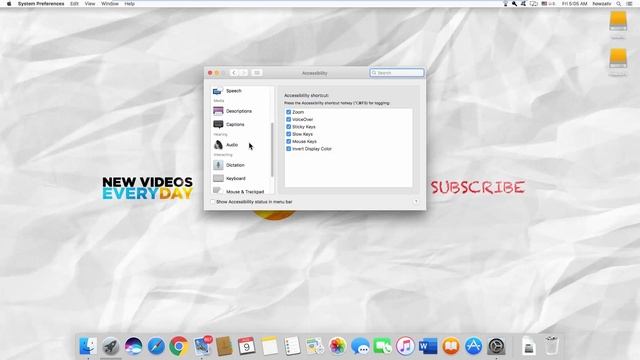
Task: Enable Show Accessibility status in menu bar
Action: click(212, 202)
